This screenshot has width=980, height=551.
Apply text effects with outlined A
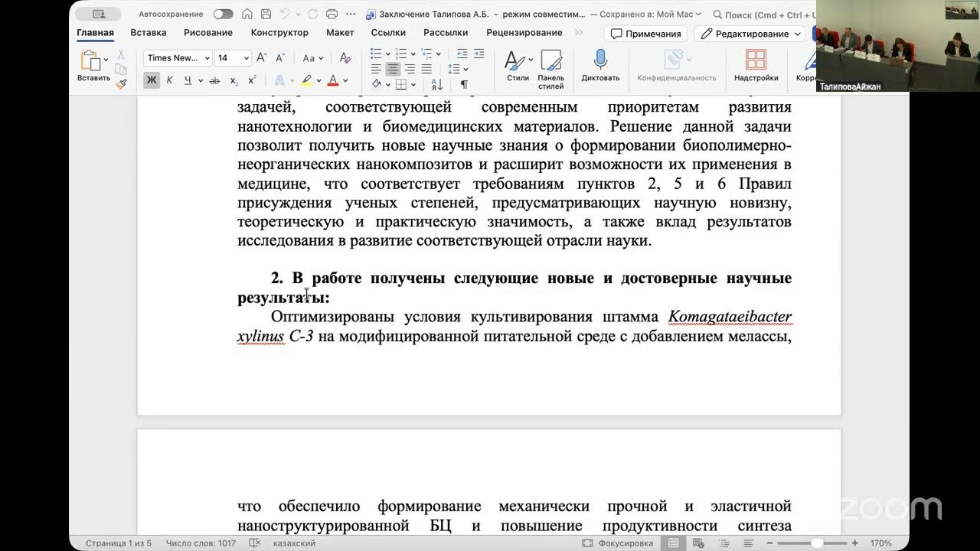(x=279, y=80)
